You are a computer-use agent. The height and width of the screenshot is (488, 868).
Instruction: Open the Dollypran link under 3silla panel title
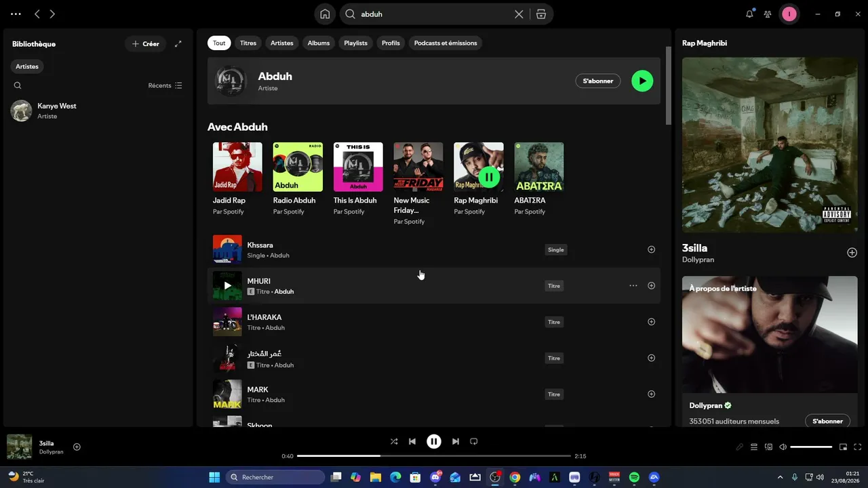[698, 260]
